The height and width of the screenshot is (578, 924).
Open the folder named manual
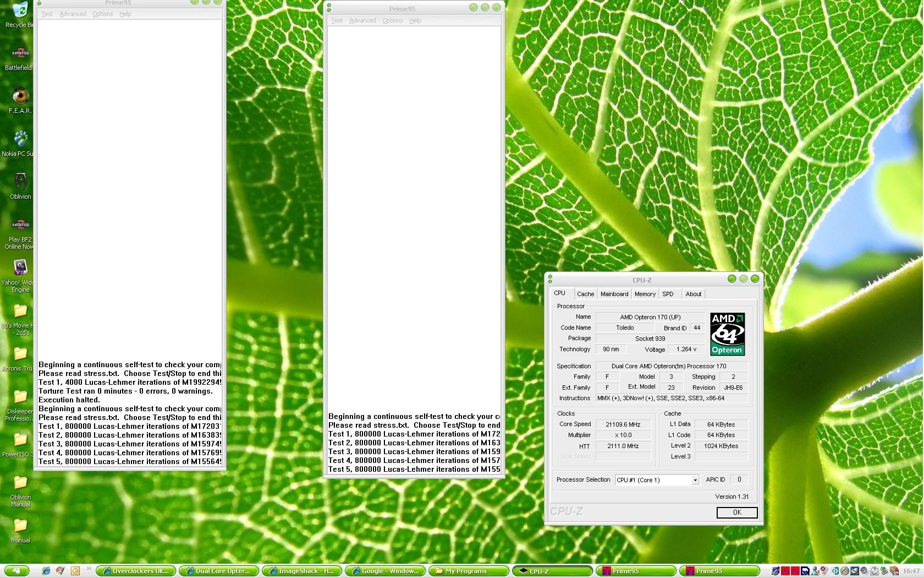tap(20, 526)
